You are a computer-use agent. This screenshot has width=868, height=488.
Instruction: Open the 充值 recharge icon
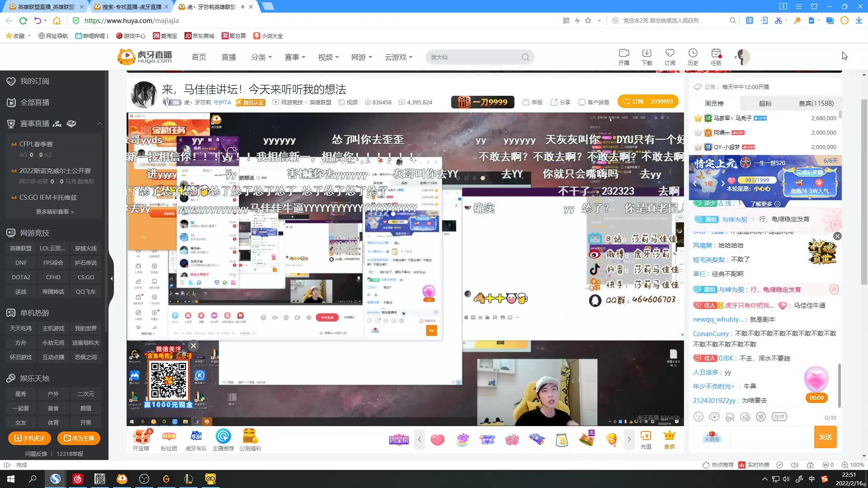click(x=646, y=440)
